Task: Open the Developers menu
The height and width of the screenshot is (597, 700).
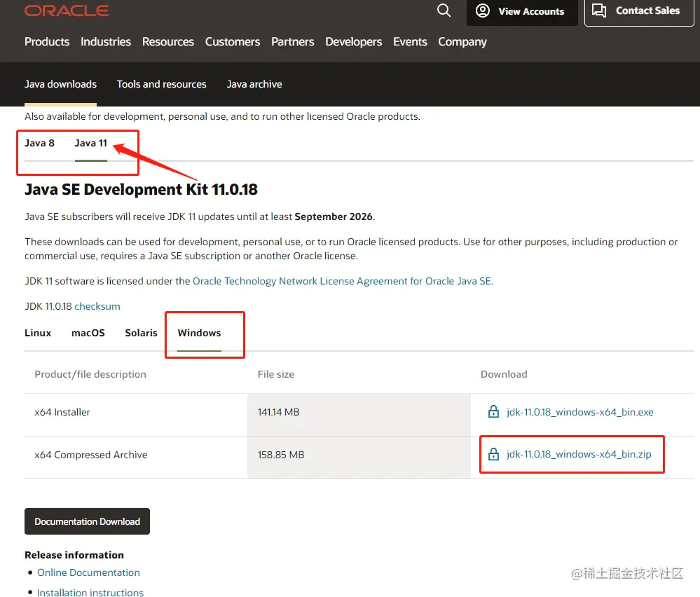Action: (x=354, y=41)
